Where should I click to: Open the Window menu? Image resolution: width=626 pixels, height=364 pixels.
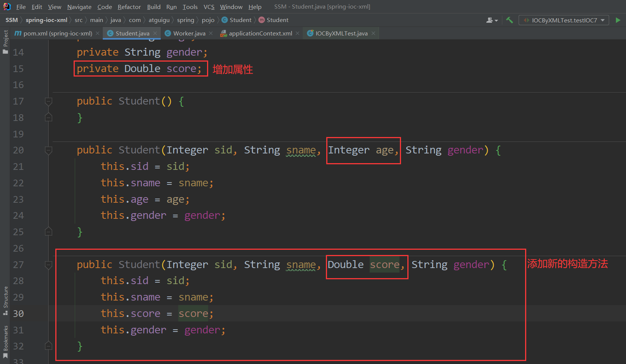pyautogui.click(x=231, y=7)
